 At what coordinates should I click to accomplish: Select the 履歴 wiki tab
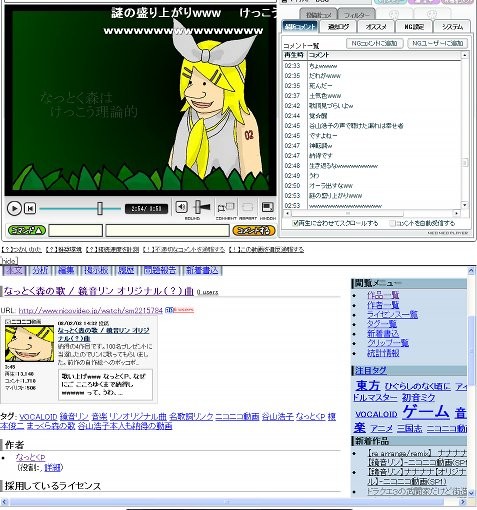pyautogui.click(x=126, y=270)
